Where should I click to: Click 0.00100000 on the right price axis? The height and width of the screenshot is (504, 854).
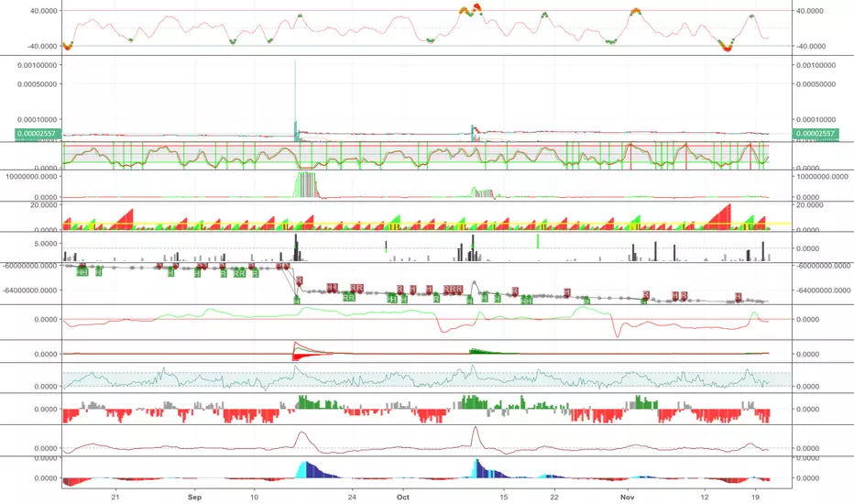click(x=816, y=65)
